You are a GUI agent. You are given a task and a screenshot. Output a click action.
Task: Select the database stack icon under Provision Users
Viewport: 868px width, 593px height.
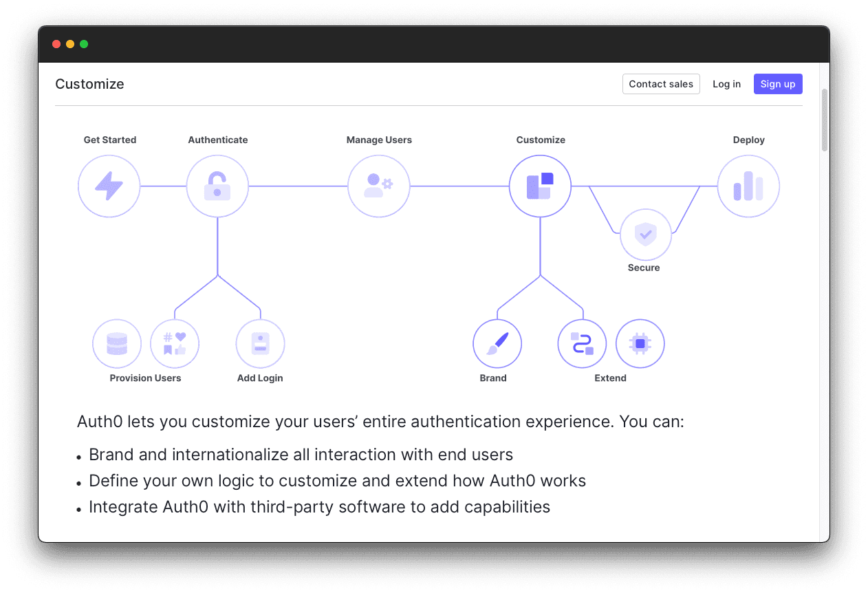tap(117, 343)
